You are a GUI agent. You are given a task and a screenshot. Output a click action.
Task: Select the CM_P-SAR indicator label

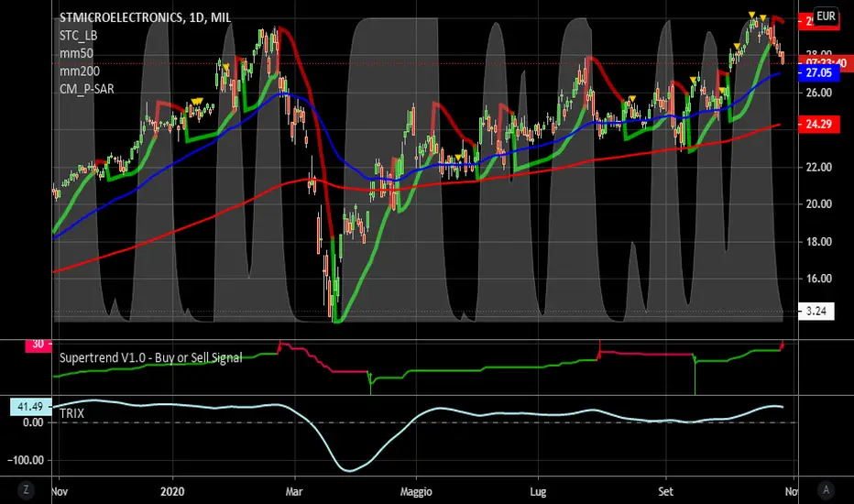pyautogui.click(x=87, y=89)
